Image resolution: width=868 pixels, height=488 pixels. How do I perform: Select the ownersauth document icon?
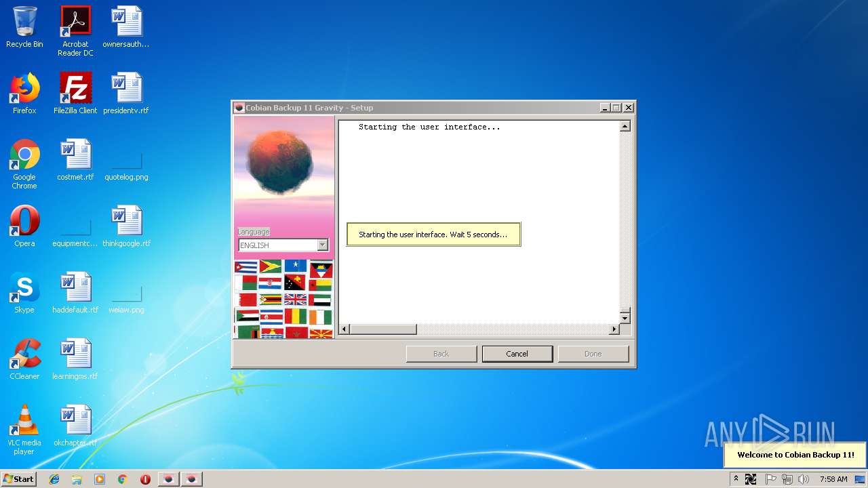click(x=126, y=27)
